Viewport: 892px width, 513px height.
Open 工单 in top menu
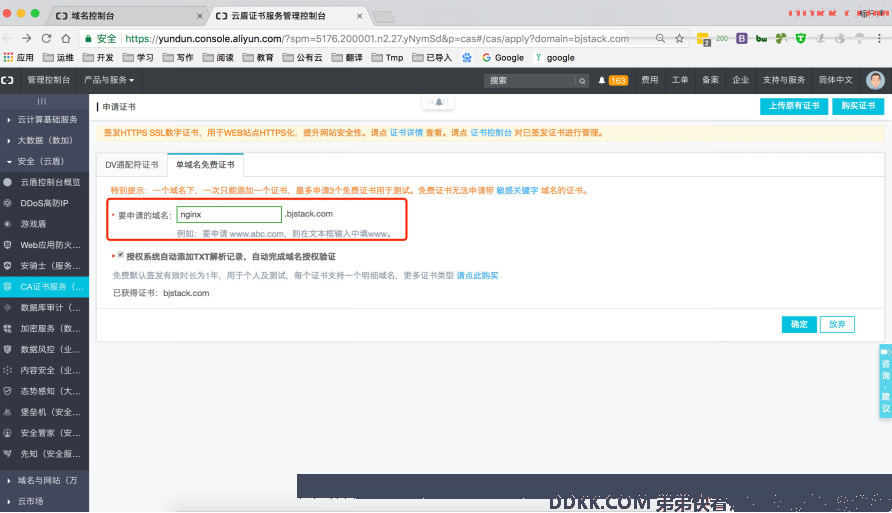[680, 80]
